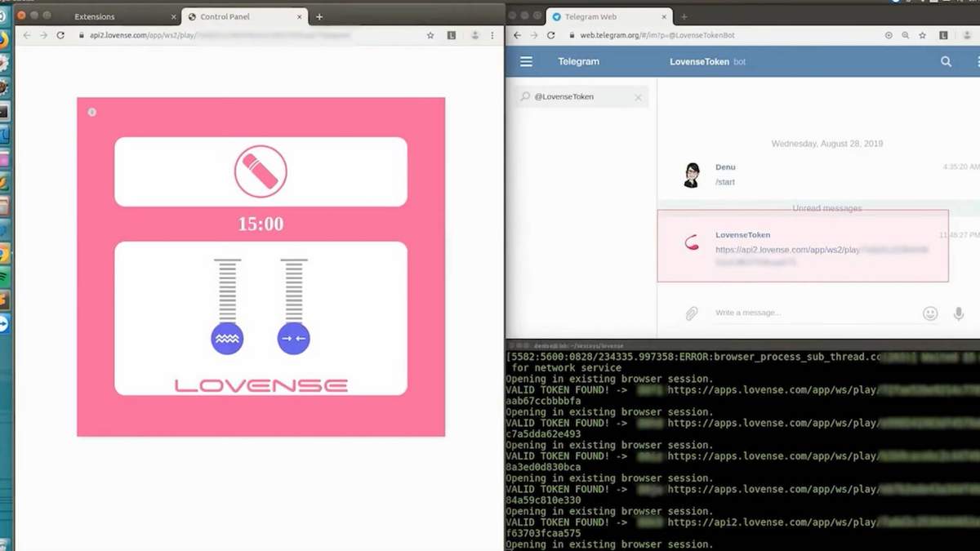Click the contraction arrows slider knob
980x551 pixels.
(293, 338)
